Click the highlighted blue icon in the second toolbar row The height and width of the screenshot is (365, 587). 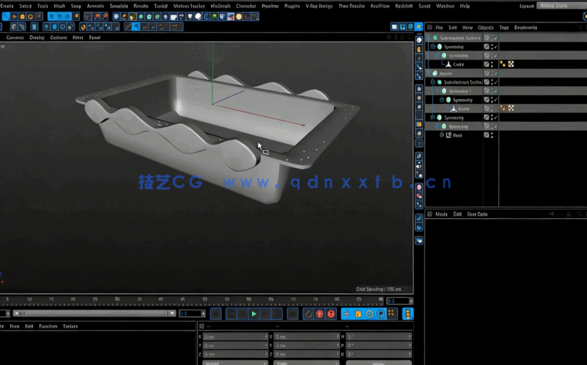(x=136, y=27)
